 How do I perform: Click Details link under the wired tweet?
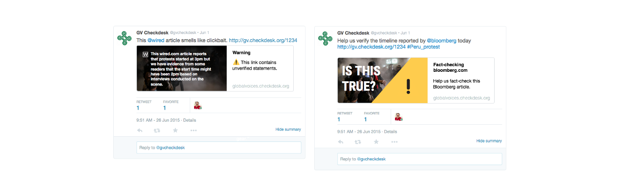pyautogui.click(x=189, y=120)
